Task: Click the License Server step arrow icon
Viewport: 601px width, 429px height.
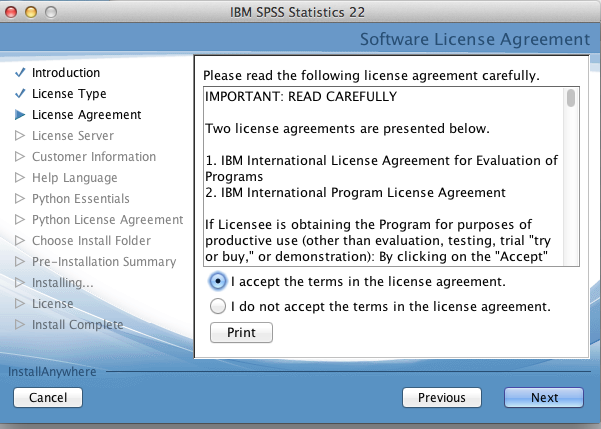Action: [x=20, y=136]
